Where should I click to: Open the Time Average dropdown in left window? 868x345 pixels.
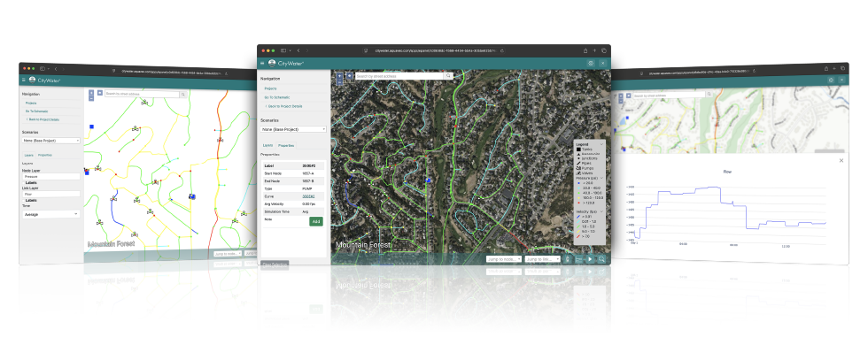[x=51, y=214]
